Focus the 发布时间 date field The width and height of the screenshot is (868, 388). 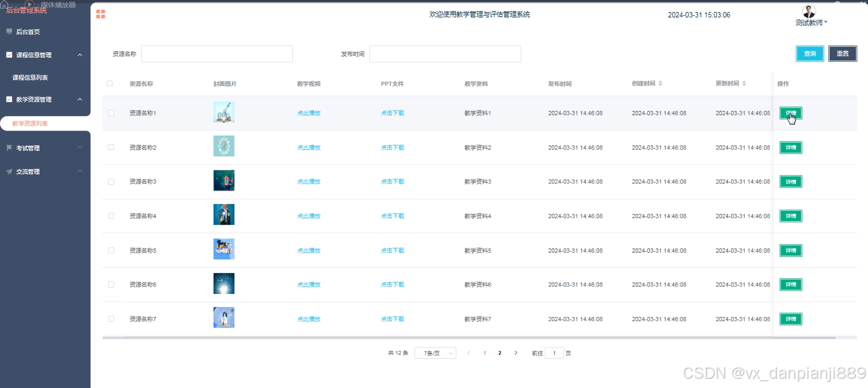pyautogui.click(x=445, y=54)
